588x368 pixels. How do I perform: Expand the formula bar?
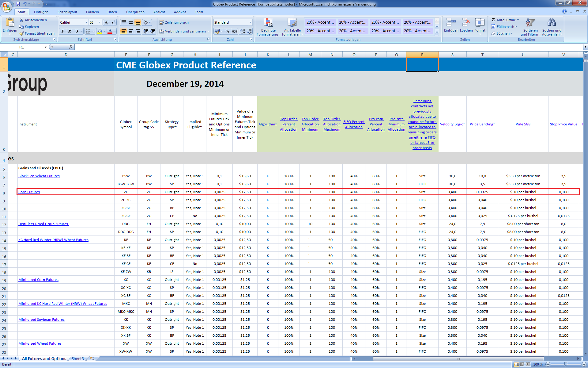coord(585,47)
